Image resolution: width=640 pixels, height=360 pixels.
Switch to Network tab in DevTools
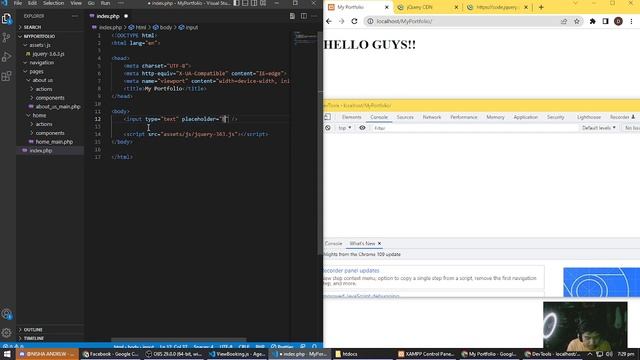click(432, 117)
